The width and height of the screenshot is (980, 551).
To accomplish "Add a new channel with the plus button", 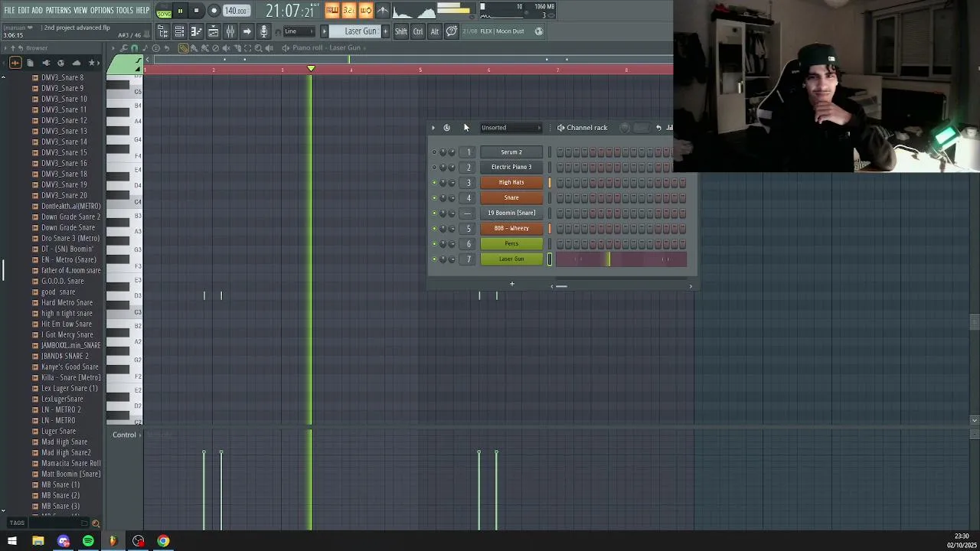I will point(512,284).
